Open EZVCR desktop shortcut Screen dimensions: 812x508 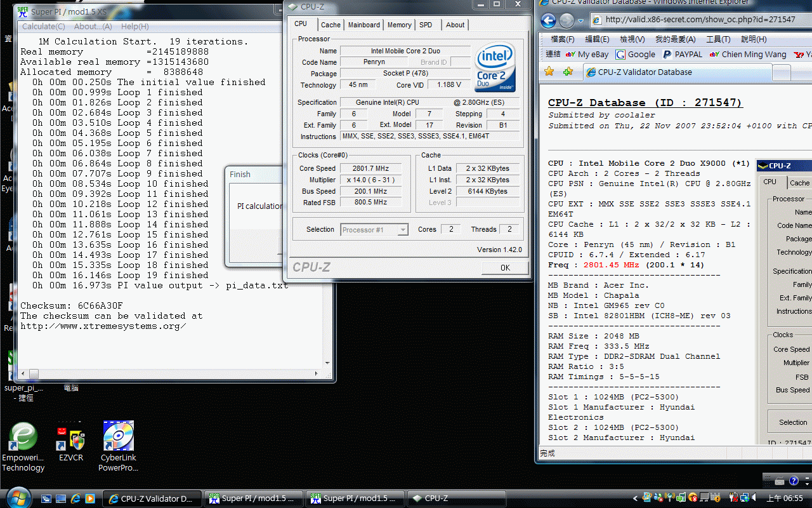70,442
